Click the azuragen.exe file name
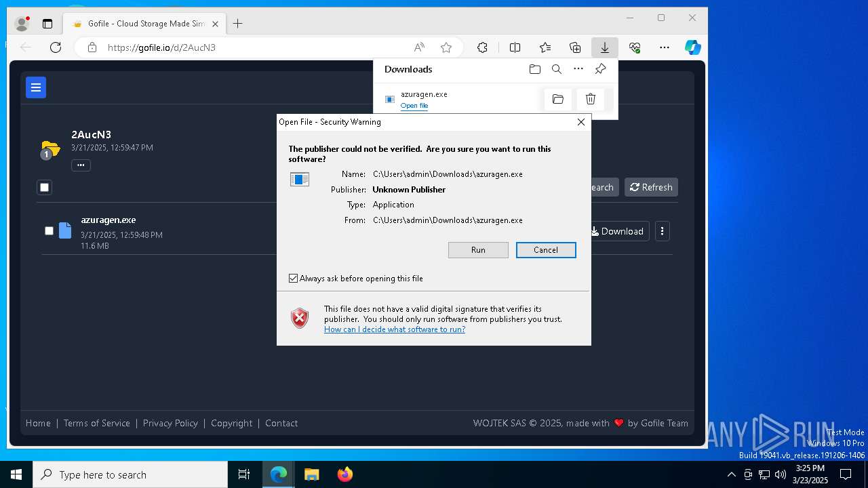The height and width of the screenshot is (488, 868). (108, 220)
